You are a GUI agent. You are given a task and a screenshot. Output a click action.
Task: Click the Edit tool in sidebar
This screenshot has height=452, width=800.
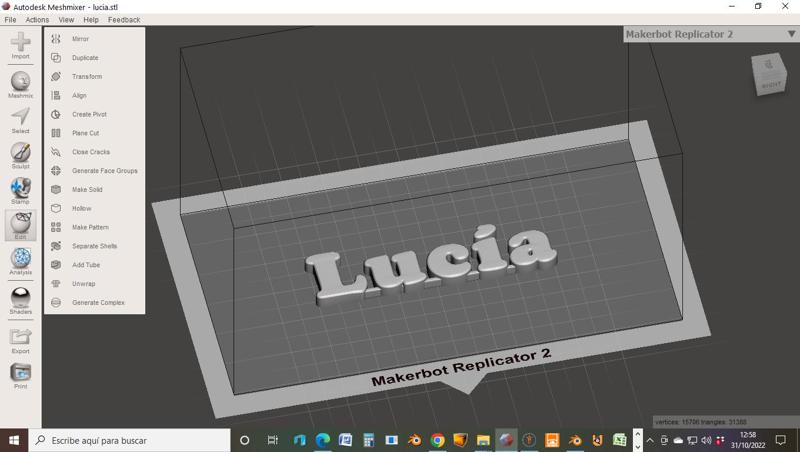[20, 225]
